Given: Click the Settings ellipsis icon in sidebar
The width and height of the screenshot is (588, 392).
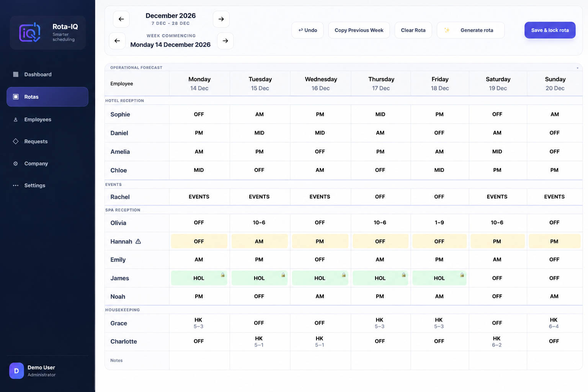Looking at the screenshot, I should click(x=16, y=185).
